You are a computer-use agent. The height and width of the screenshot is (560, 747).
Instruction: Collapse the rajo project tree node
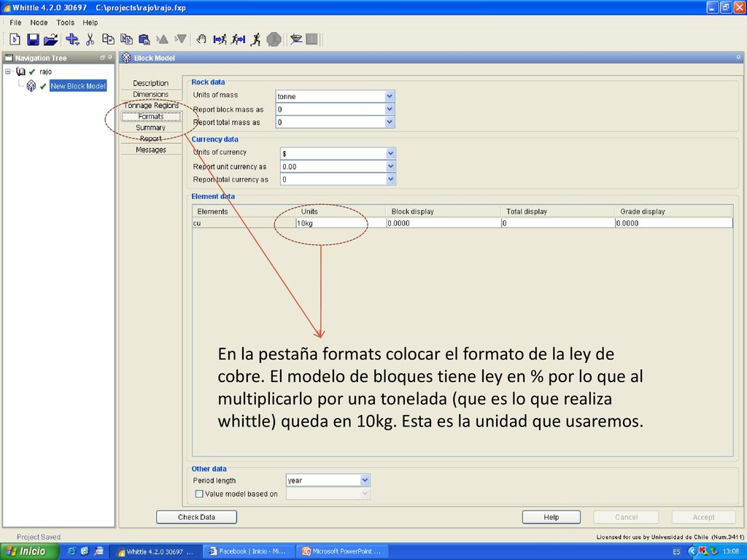click(8, 71)
